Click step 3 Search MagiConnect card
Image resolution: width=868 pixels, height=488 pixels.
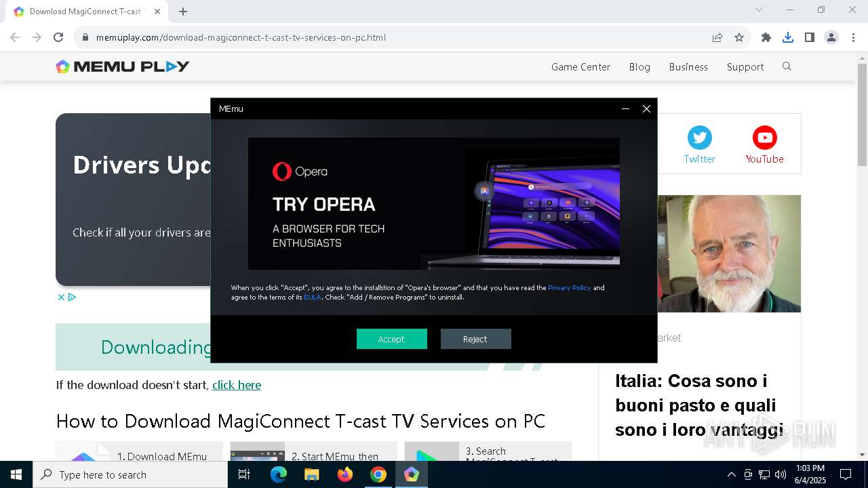(x=488, y=452)
